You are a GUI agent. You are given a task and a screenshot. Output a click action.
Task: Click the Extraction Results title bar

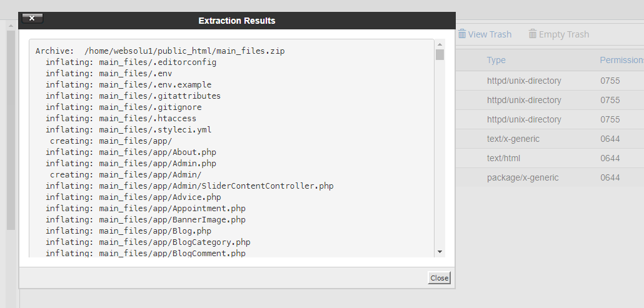point(237,21)
